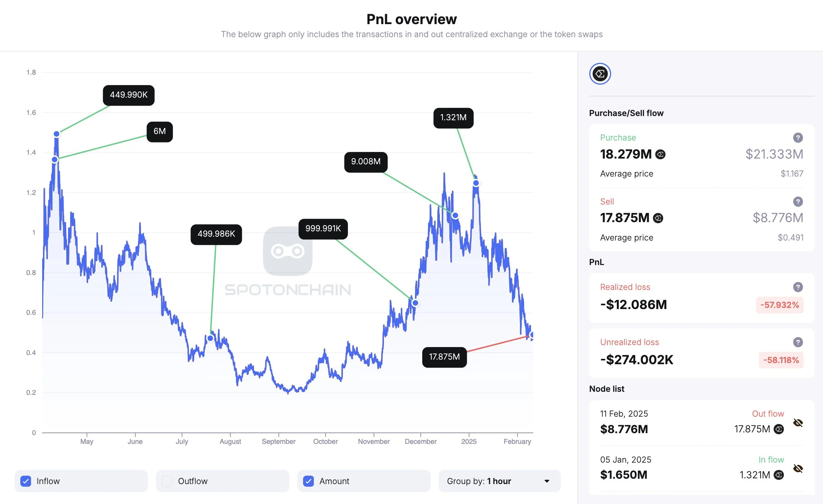The image size is (823, 504).
Task: Click the Spot On Chain watermark logo
Action: pyautogui.click(x=288, y=251)
